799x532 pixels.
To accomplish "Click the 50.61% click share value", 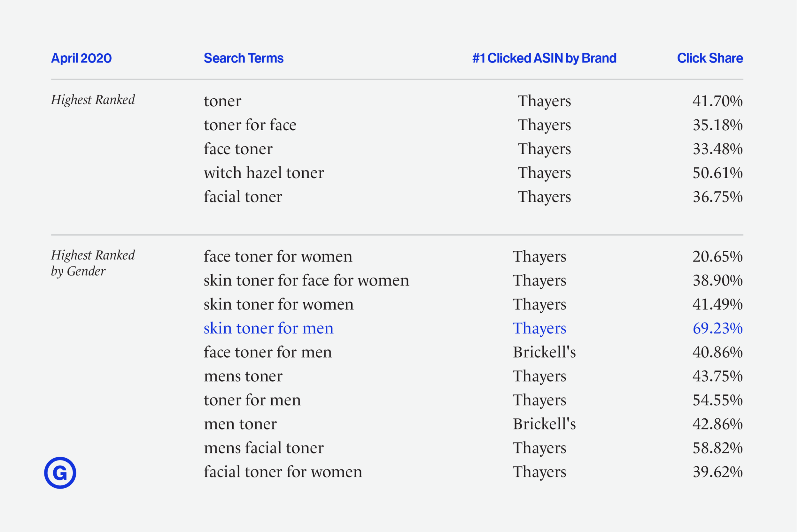I will click(718, 173).
